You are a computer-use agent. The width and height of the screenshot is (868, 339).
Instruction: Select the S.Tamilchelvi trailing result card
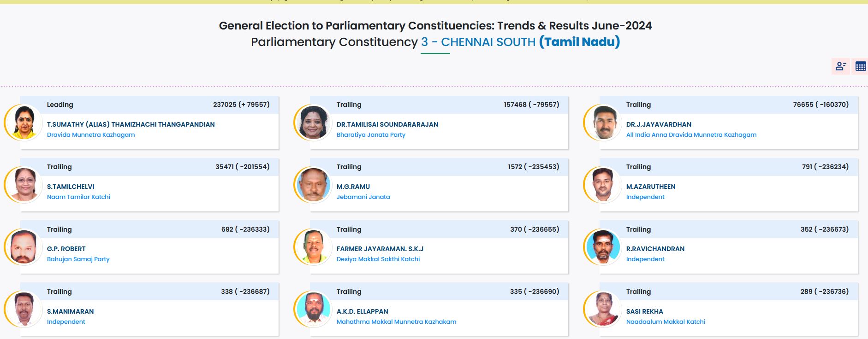[x=149, y=185]
